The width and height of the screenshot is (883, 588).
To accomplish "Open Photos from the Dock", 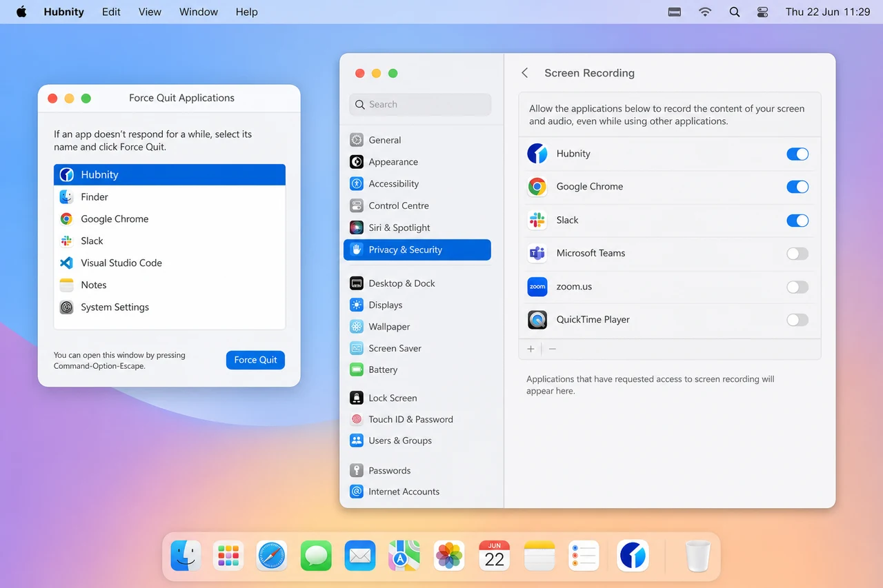I will click(x=449, y=556).
